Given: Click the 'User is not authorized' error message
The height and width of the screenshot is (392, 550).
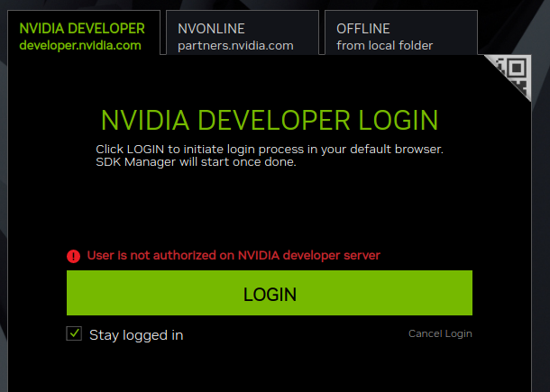Looking at the screenshot, I should [x=234, y=255].
